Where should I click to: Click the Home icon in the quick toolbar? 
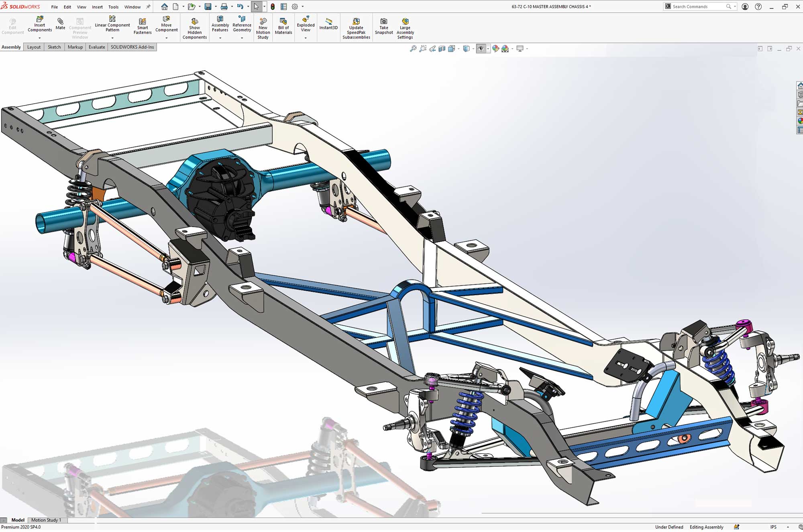pyautogui.click(x=164, y=6)
